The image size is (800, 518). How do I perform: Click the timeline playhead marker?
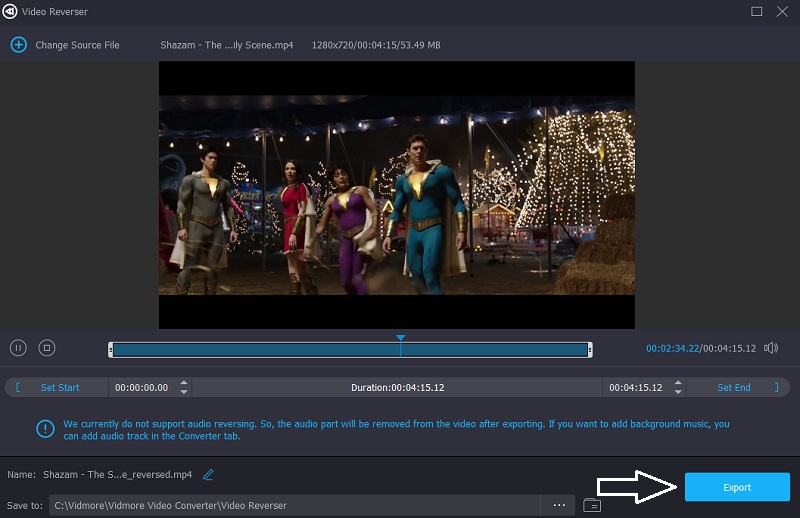coord(400,339)
